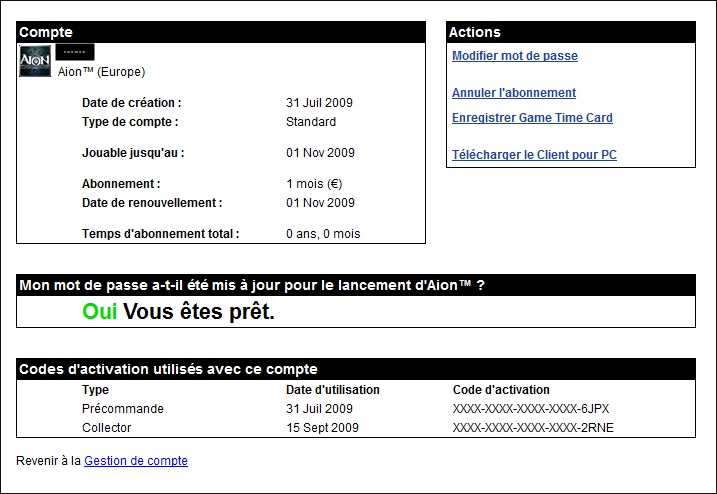Click the Vous êtes prêt text
The width and height of the screenshot is (717, 494).
pyautogui.click(x=199, y=311)
